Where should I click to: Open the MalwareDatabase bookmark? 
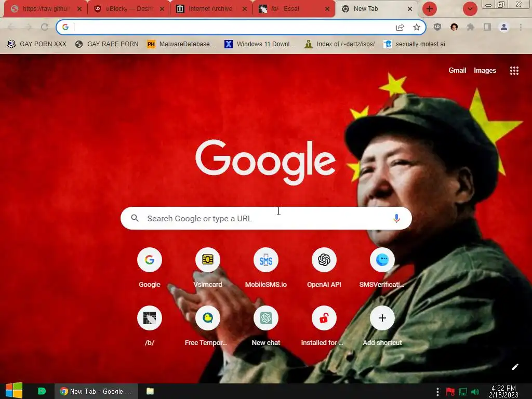coord(181,44)
